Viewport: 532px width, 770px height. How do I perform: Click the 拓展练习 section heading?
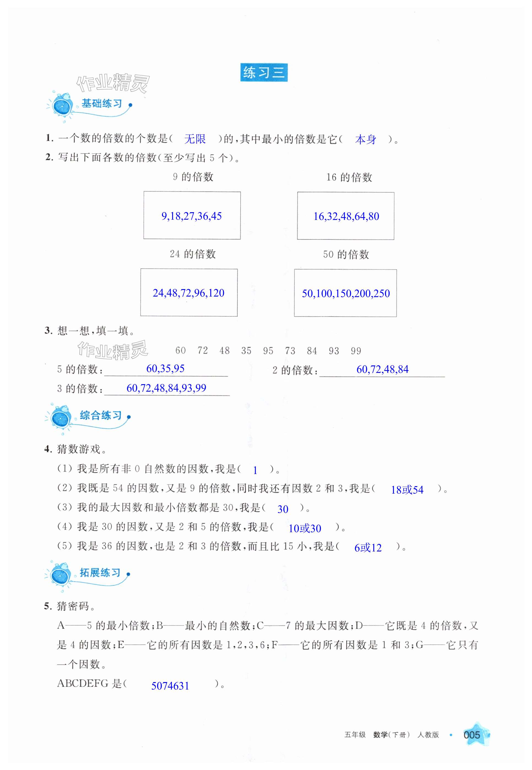100,573
